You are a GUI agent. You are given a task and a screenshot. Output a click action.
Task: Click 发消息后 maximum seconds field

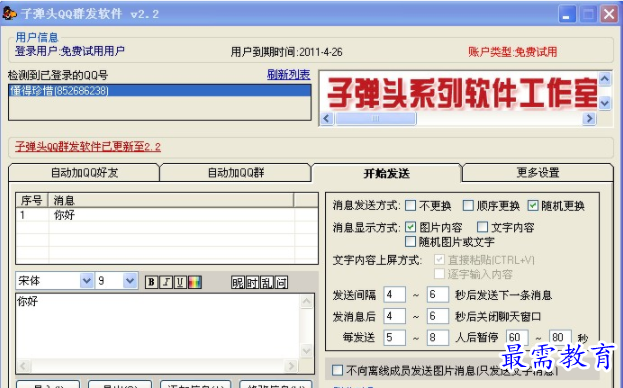(x=437, y=316)
